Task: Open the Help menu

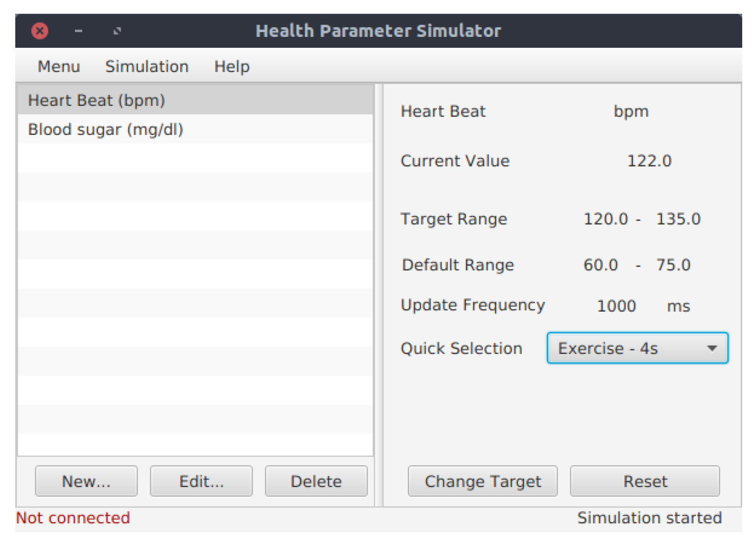Action: 231,66
